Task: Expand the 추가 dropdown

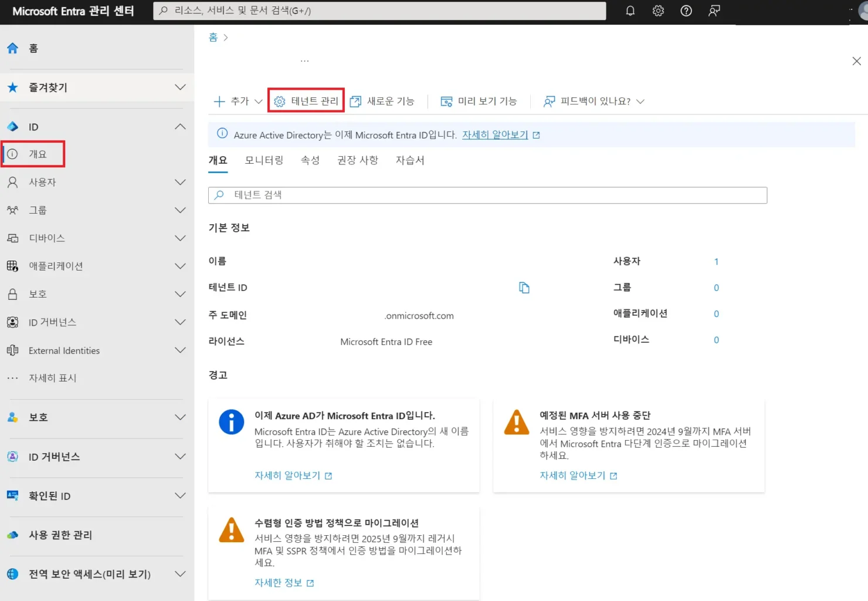Action: [x=238, y=101]
